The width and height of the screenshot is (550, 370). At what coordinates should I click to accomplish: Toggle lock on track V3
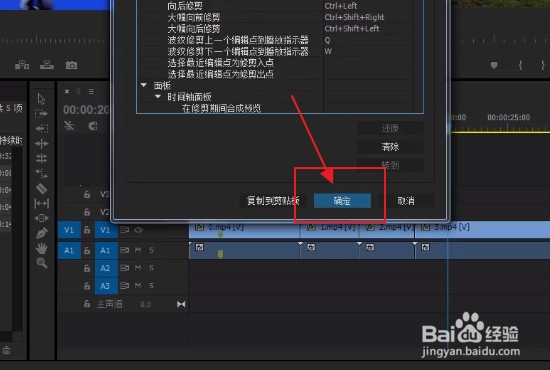(x=87, y=194)
